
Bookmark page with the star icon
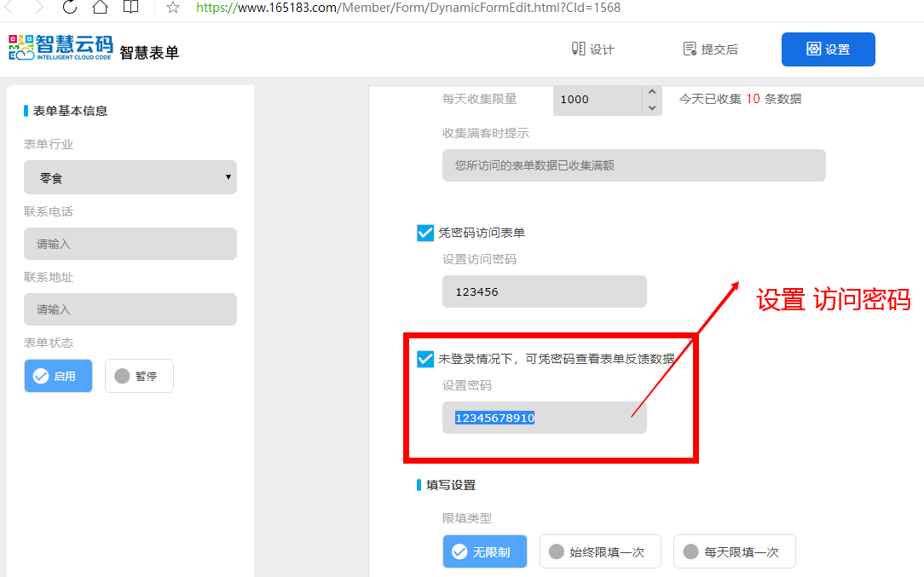tap(173, 8)
